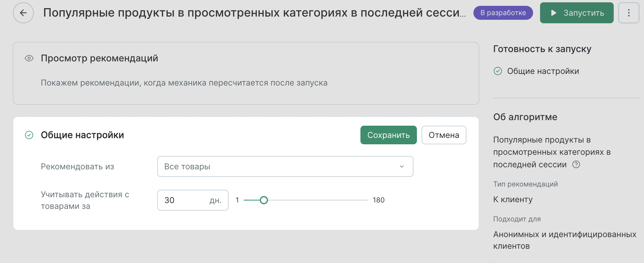Click the slider minimum value 1
Viewport: 644px width, 263px height.
pos(237,200)
